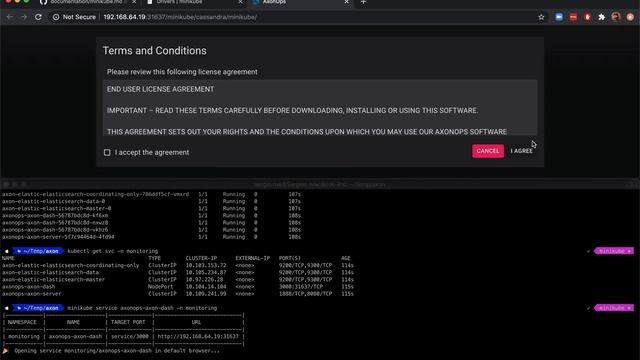Click the http://192.168.64.19:31637 URL in terminal
This screenshot has height=360, width=640.
tap(198, 337)
